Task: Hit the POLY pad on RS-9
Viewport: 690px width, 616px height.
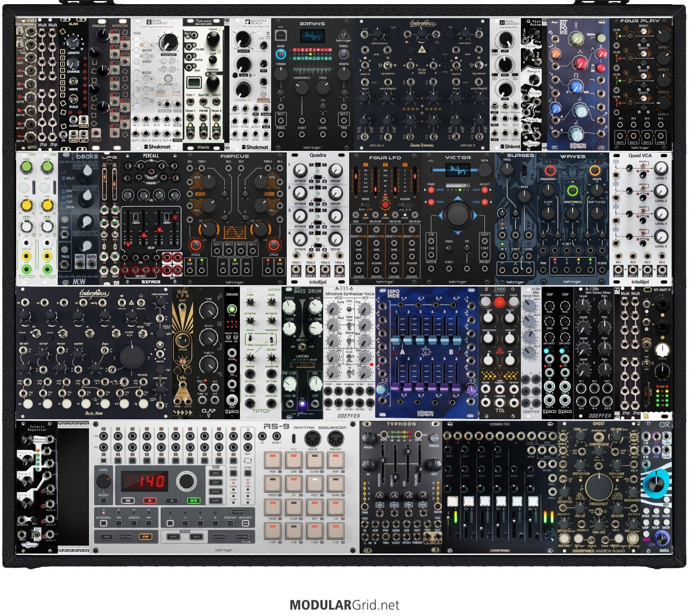Action: [x=315, y=484]
